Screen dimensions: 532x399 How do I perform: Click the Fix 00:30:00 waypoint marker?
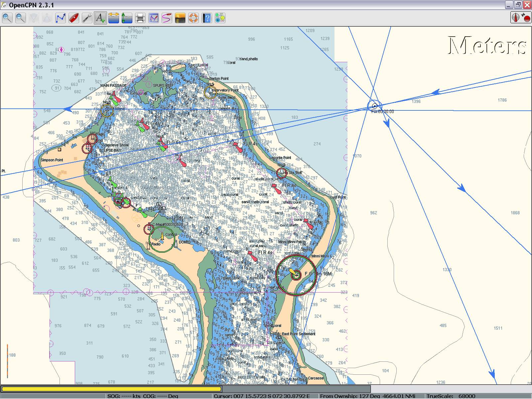tap(375, 106)
